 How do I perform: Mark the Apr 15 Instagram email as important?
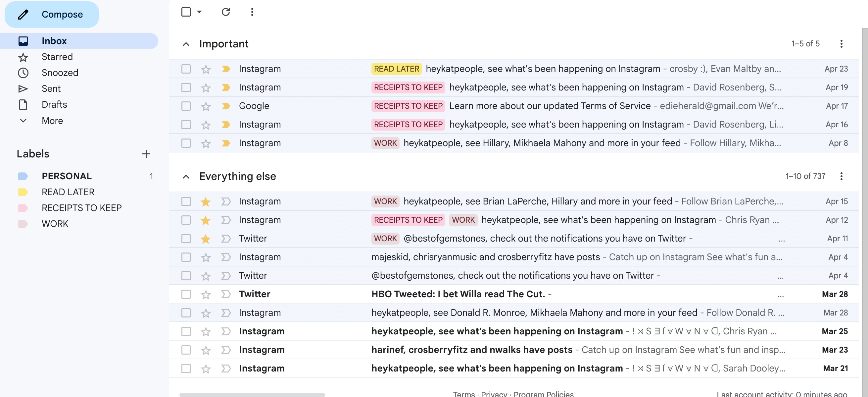(x=226, y=201)
